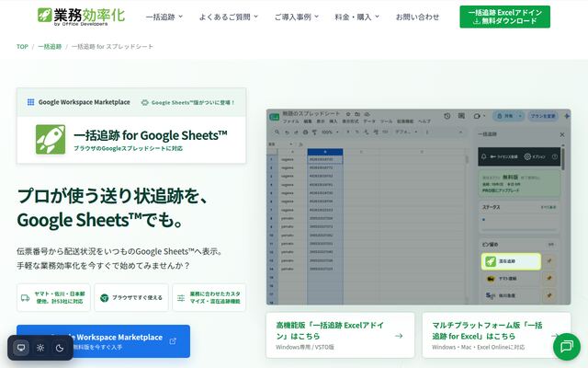Viewport: 588px width, 368px height.
Task: Expand the よくあるご質問 menu
Action: pyautogui.click(x=229, y=17)
